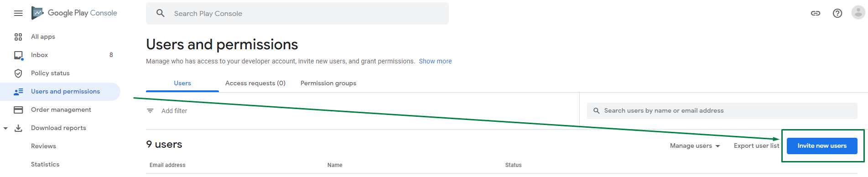This screenshot has height=177, width=868.
Task: Open the hamburger navigation menu
Action: tap(18, 13)
